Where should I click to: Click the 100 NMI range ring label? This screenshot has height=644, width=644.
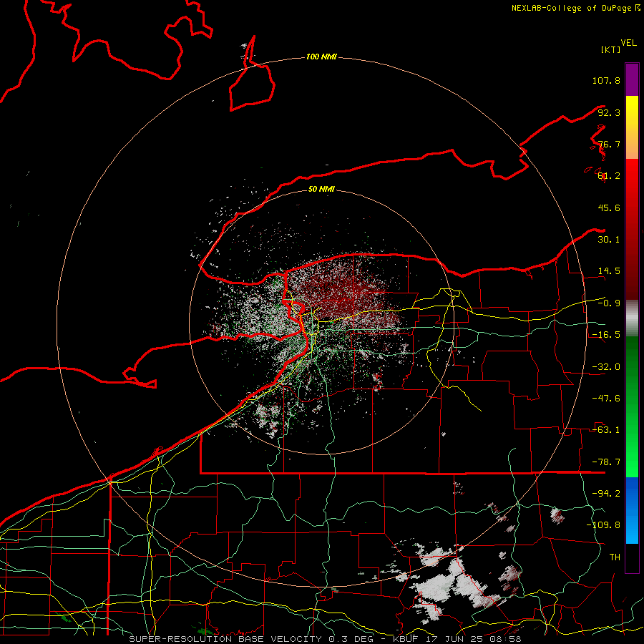pos(321,57)
